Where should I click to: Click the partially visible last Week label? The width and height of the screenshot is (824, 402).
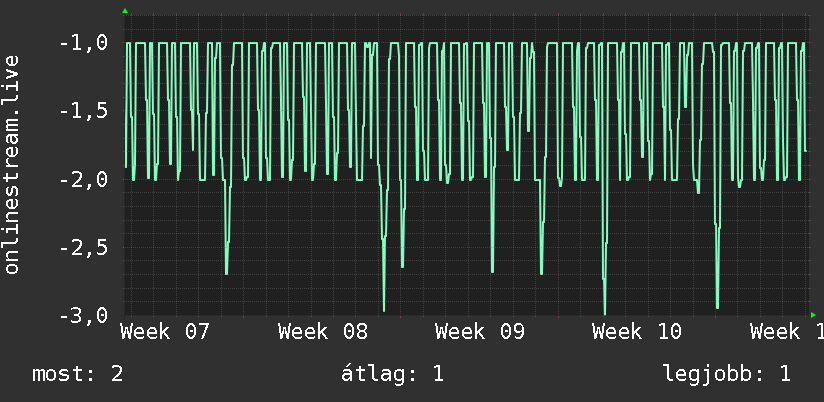[787, 332]
